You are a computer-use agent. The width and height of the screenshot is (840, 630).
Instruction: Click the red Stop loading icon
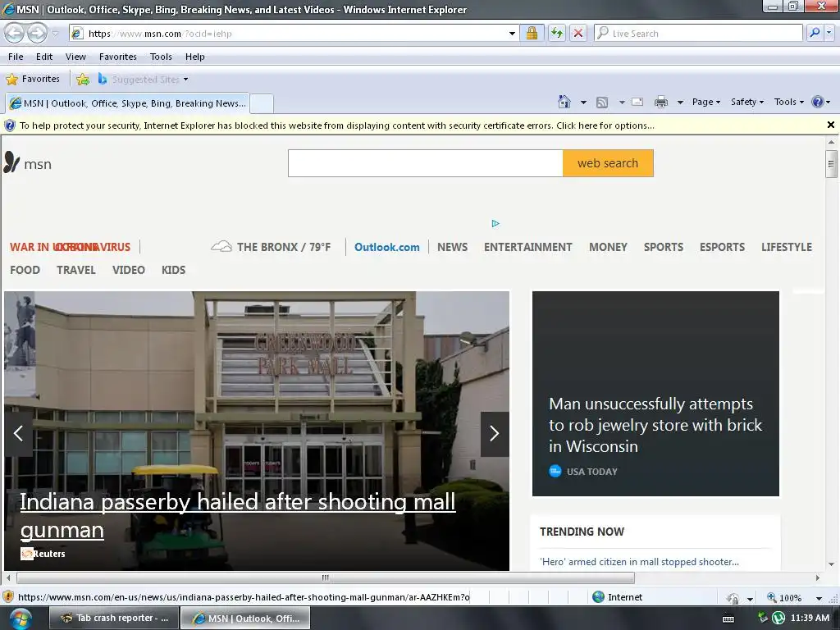[578, 33]
